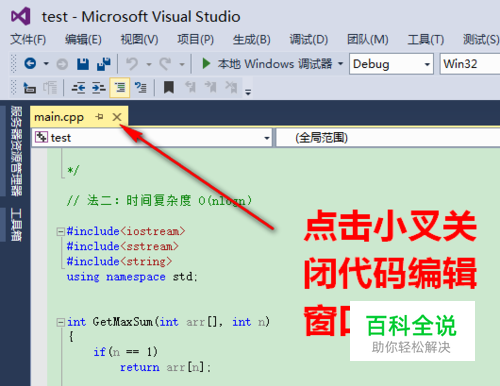Open the Debug configuration dropdown
This screenshot has width=500, height=386.
391,64
